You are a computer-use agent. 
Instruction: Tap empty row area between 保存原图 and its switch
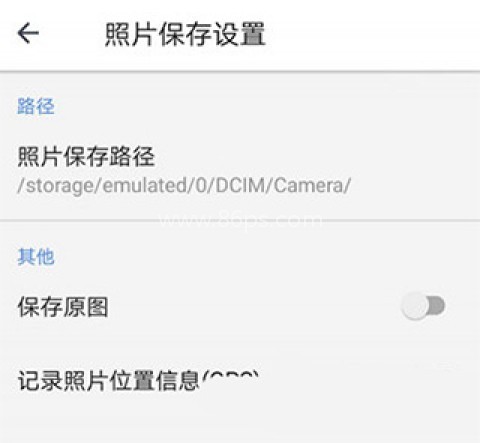click(253, 307)
